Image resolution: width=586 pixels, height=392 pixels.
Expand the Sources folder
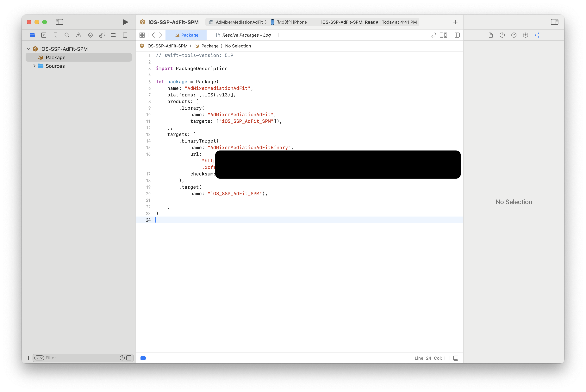pyautogui.click(x=34, y=66)
